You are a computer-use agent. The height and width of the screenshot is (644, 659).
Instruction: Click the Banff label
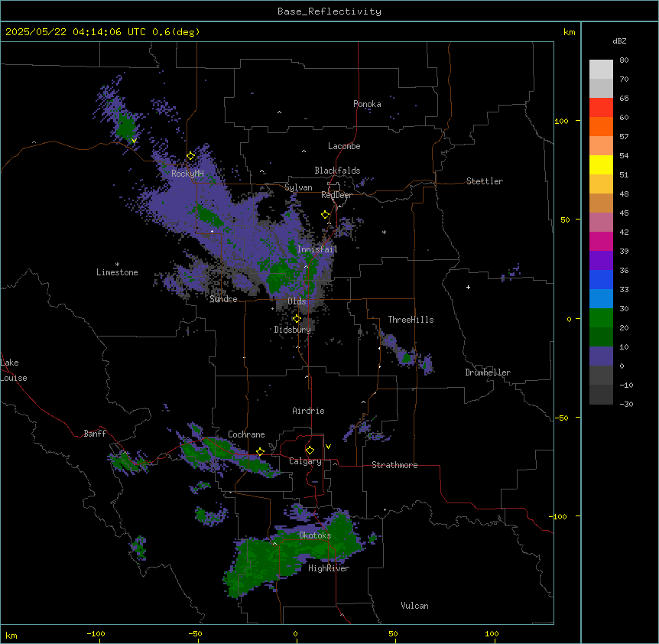point(95,434)
